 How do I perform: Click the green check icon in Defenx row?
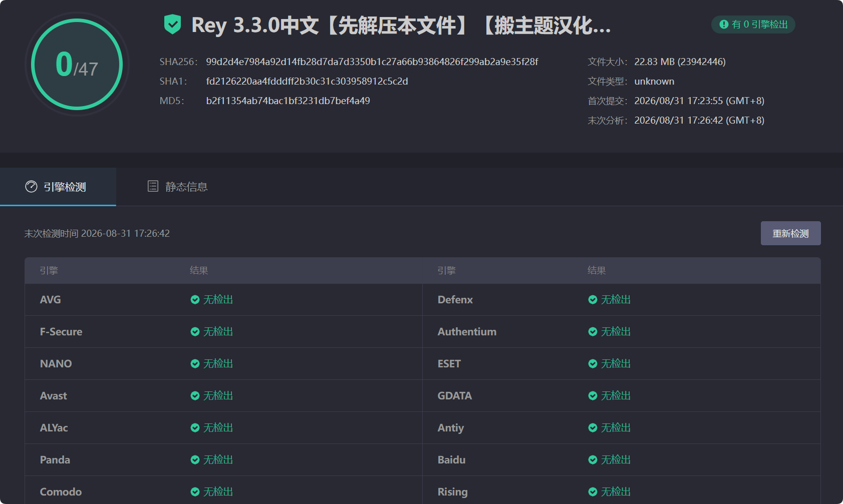pos(593,300)
